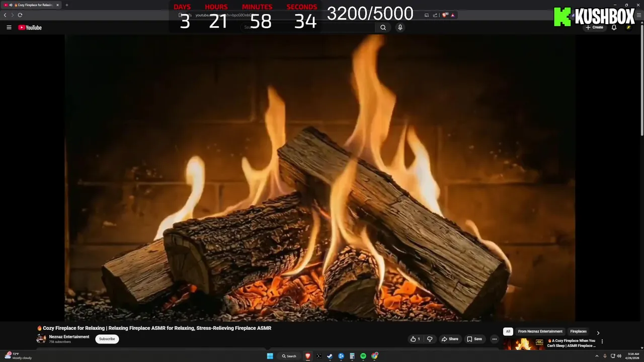Click the Brave Shields icon in address bar
Viewport: 644px width, 362px height.
(445, 15)
